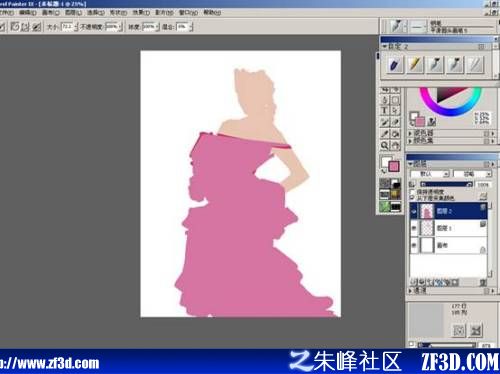Screen dimensions: 500x374
Task: Click the clone color stamp icon
Action: pos(432,121)
